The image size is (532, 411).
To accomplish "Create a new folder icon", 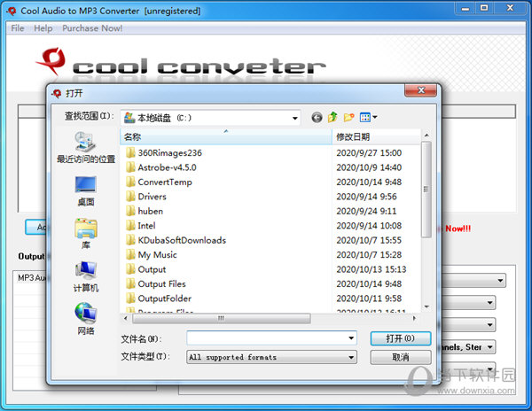I will 348,117.
